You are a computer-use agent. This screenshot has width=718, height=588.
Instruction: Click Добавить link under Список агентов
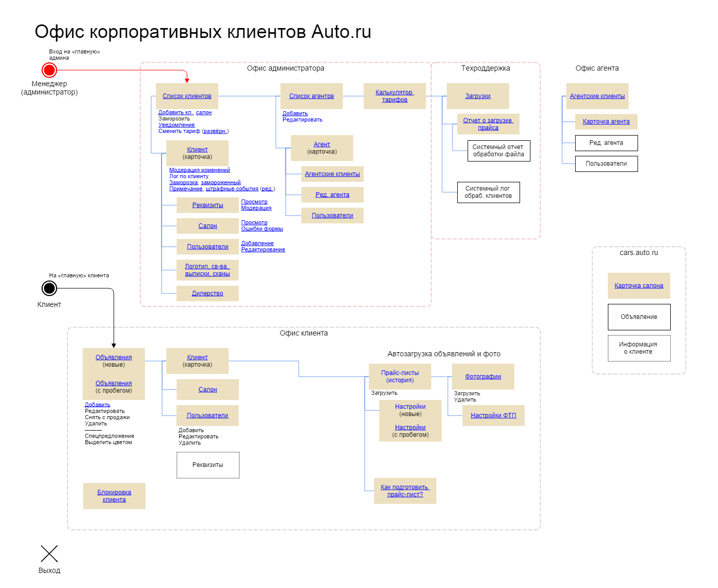295,113
